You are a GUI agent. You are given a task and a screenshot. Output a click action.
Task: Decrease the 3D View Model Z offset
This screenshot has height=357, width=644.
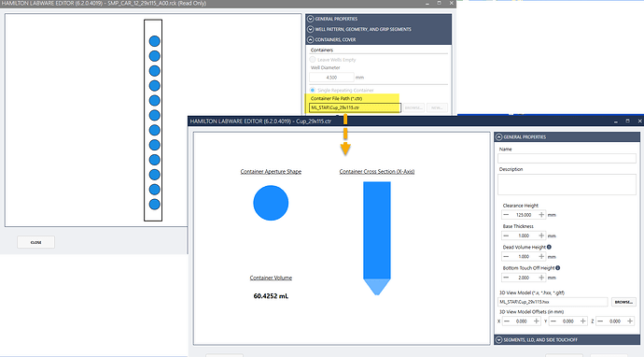tap(600, 321)
